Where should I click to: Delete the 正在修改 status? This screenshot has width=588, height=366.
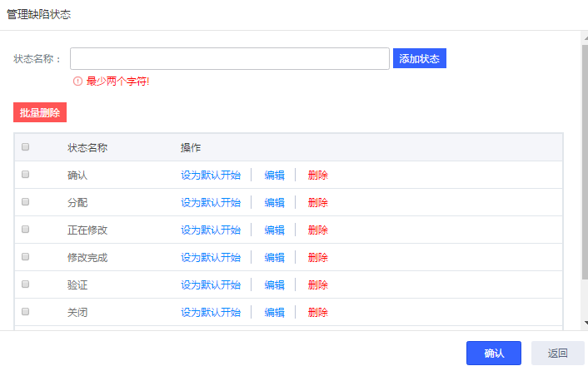click(317, 230)
